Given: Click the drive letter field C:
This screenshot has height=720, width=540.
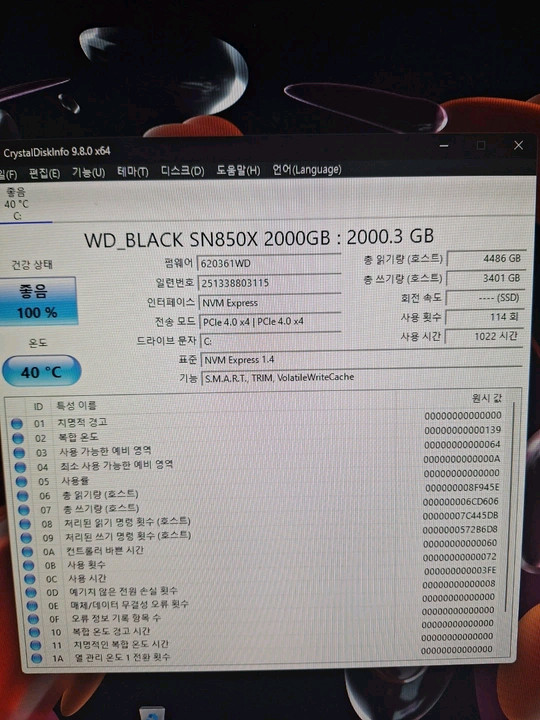Looking at the screenshot, I should pos(270,341).
